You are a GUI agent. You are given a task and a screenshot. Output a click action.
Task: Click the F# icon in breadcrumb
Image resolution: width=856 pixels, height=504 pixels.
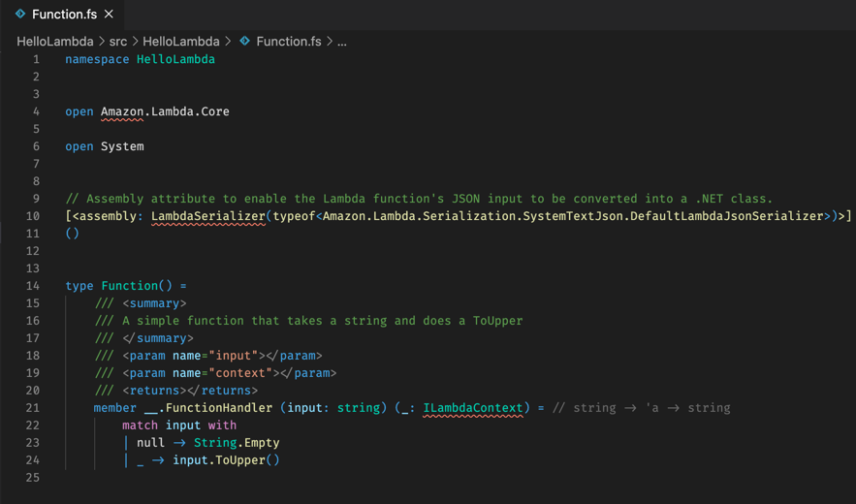(244, 41)
